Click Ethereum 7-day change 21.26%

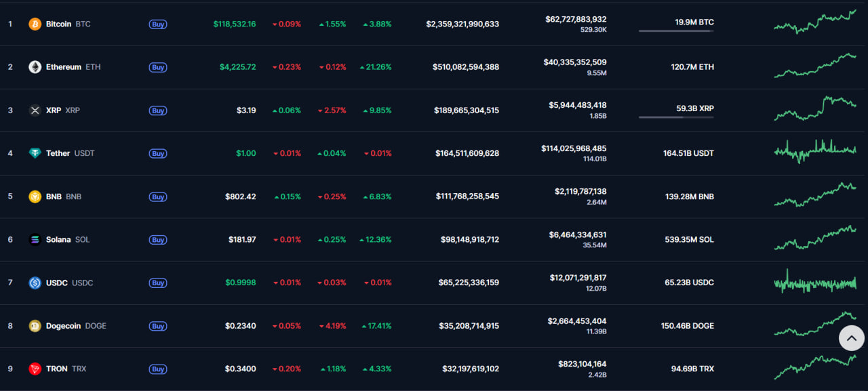(x=377, y=67)
